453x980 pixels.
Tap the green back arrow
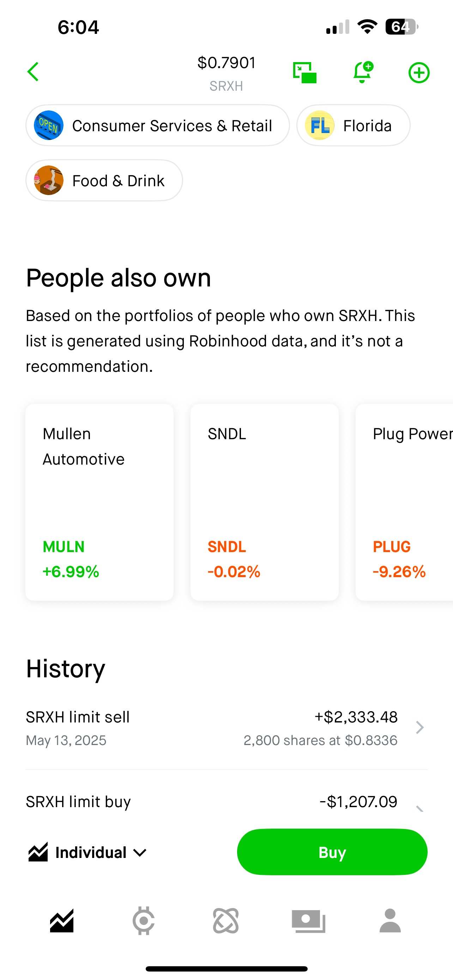pos(33,72)
